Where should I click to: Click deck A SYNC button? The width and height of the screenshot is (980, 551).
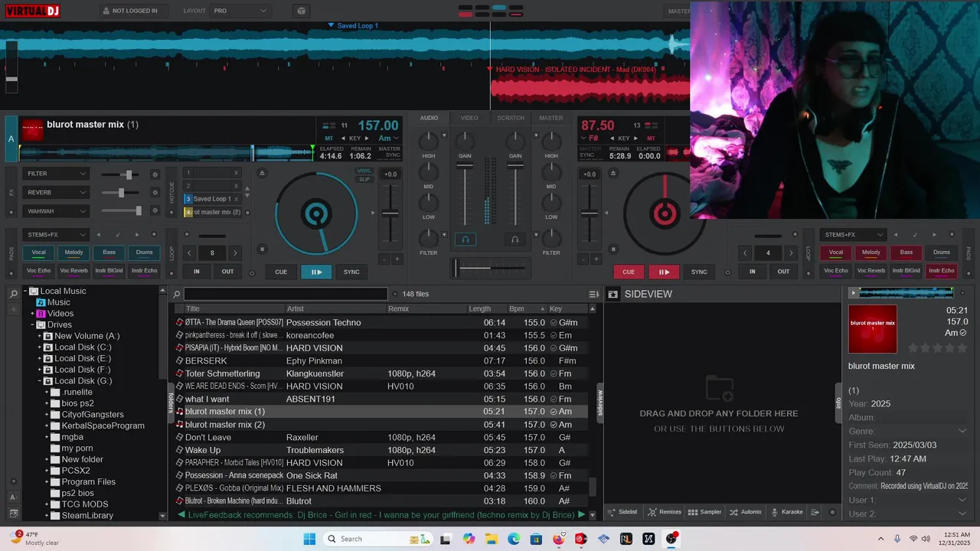point(351,272)
